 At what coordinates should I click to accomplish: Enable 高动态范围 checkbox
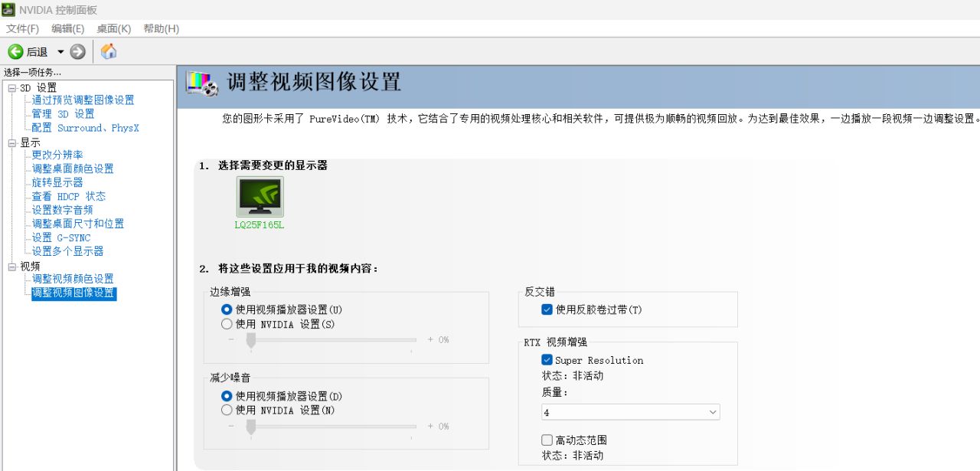pos(547,440)
